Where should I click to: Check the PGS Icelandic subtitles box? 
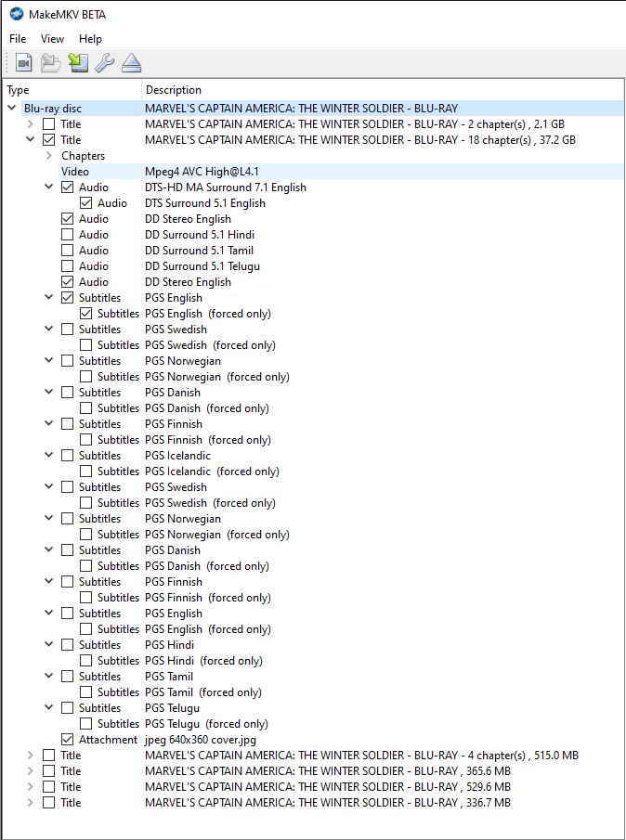click(67, 456)
